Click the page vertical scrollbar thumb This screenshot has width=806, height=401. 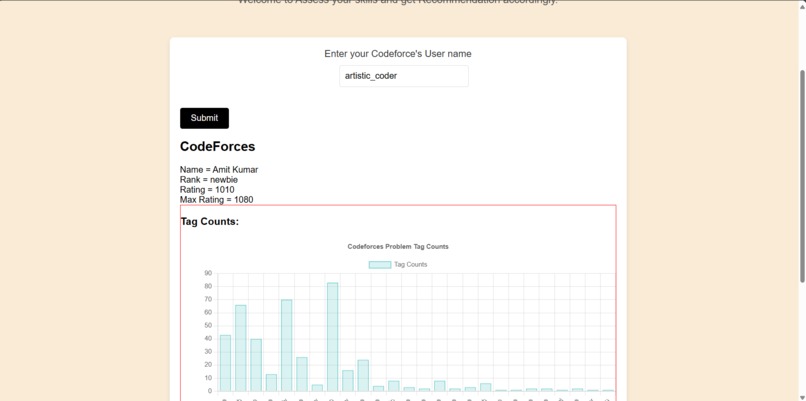(802, 175)
